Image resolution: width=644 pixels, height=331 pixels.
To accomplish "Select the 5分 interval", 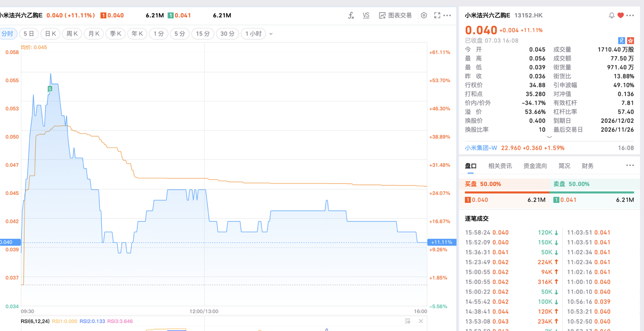I will click(179, 33).
